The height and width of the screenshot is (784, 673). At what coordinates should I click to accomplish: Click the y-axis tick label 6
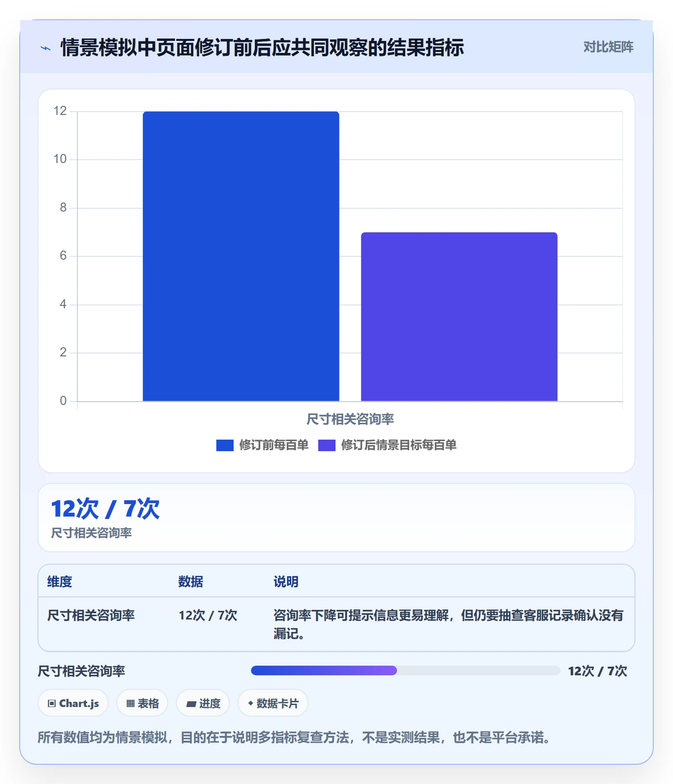coord(63,256)
